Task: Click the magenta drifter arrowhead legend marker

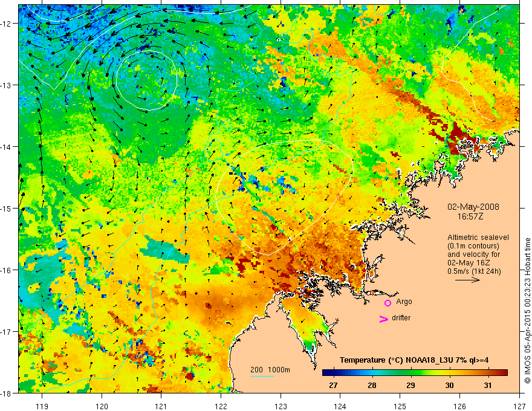Action: [x=384, y=319]
